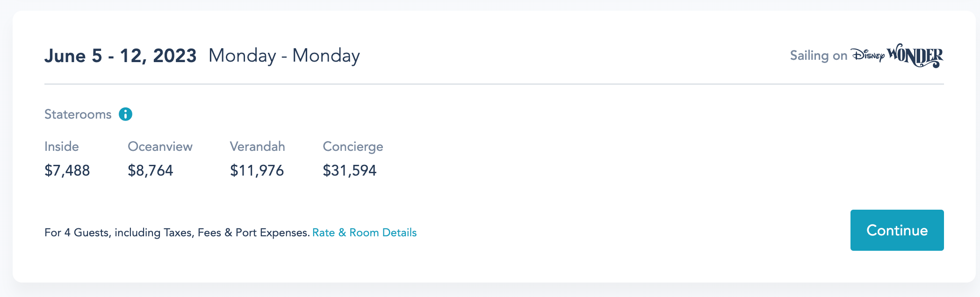The width and height of the screenshot is (980, 297).
Task: Click the Sailing on text
Action: (x=818, y=56)
